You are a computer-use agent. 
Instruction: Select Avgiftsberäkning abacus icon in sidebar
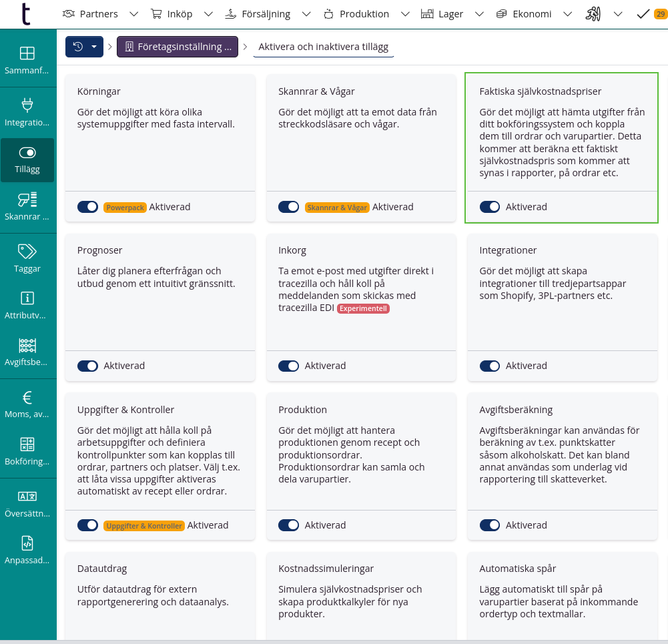27,345
